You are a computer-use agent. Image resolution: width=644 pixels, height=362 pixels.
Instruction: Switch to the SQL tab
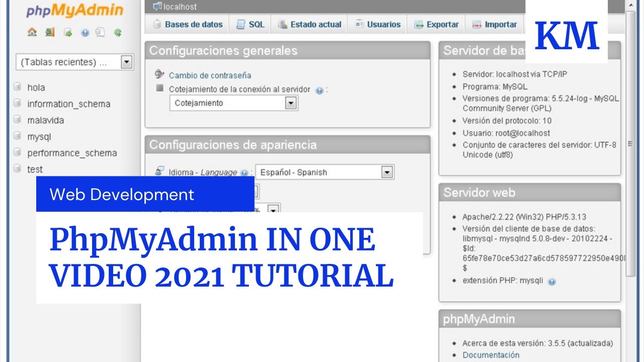250,24
